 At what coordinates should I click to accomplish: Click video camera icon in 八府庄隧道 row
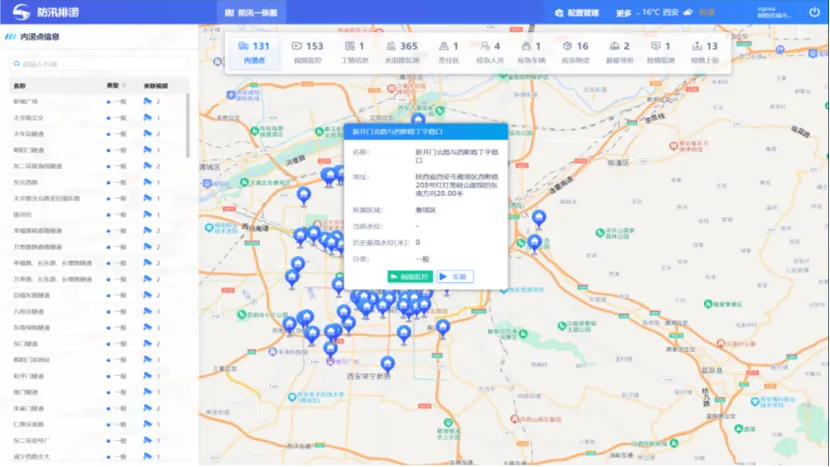148,311
